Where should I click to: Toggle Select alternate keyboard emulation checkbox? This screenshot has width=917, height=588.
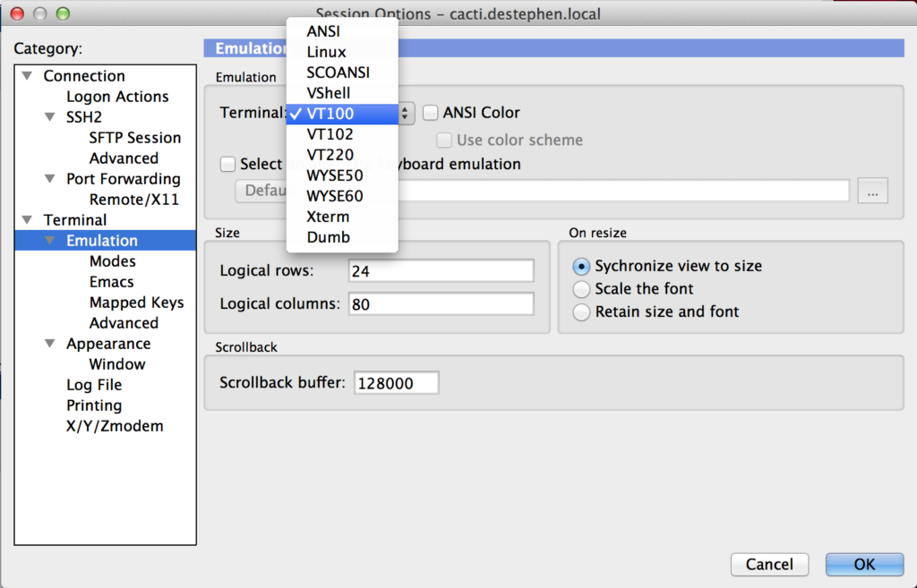click(227, 164)
